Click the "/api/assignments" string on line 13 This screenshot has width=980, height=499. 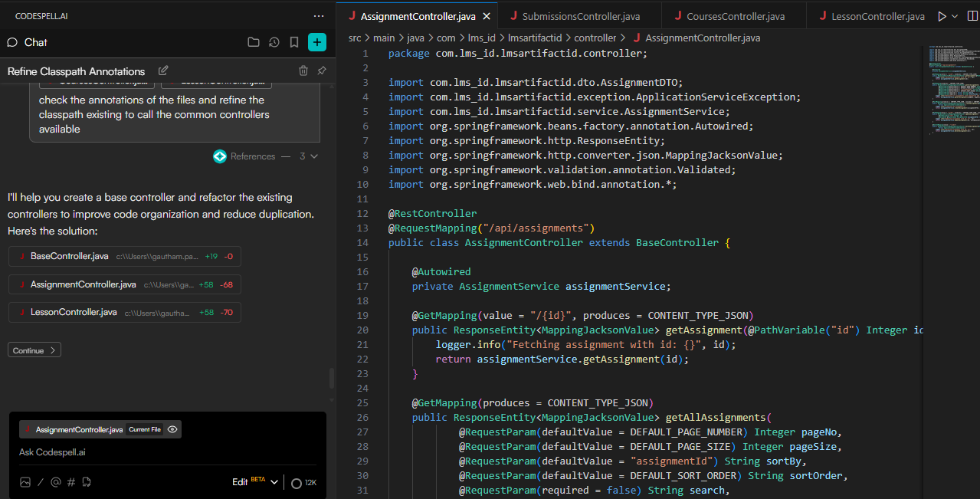pyautogui.click(x=536, y=228)
